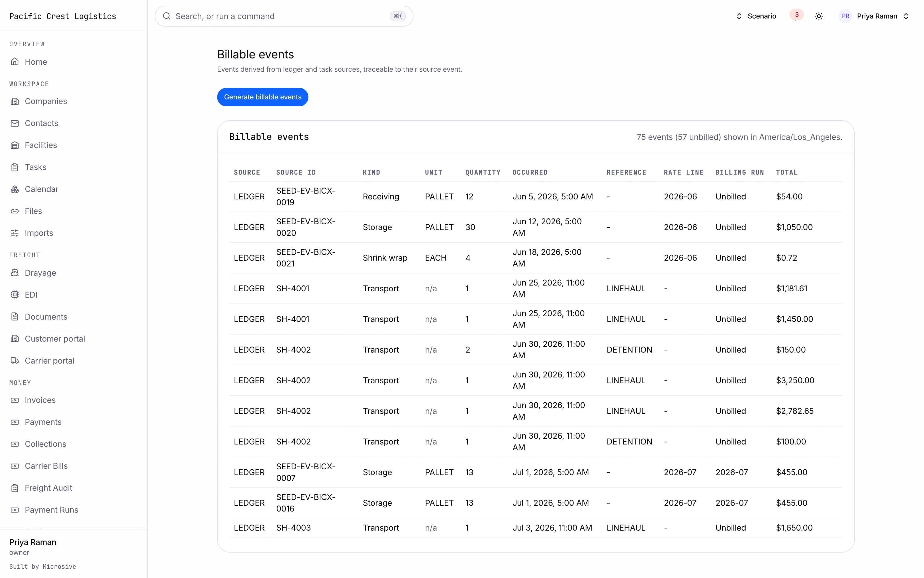Click the ⌘K shortcut badge
This screenshot has width=924, height=578.
pyautogui.click(x=398, y=16)
